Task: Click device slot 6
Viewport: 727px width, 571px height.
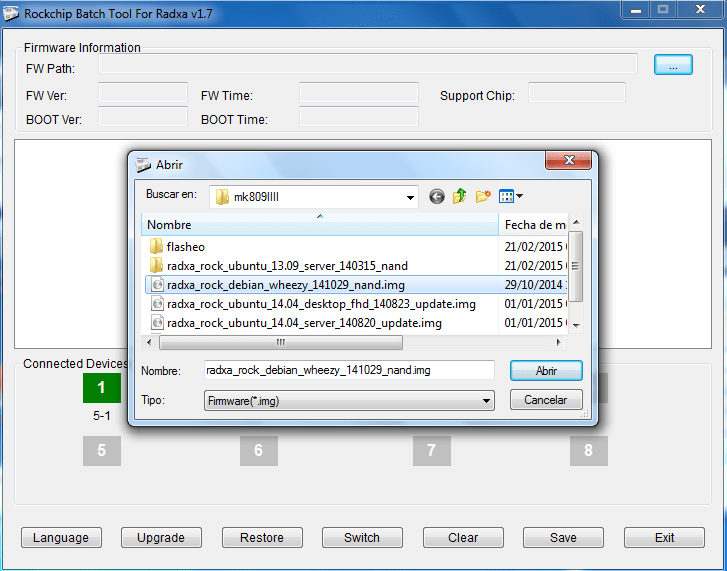Action: point(259,450)
